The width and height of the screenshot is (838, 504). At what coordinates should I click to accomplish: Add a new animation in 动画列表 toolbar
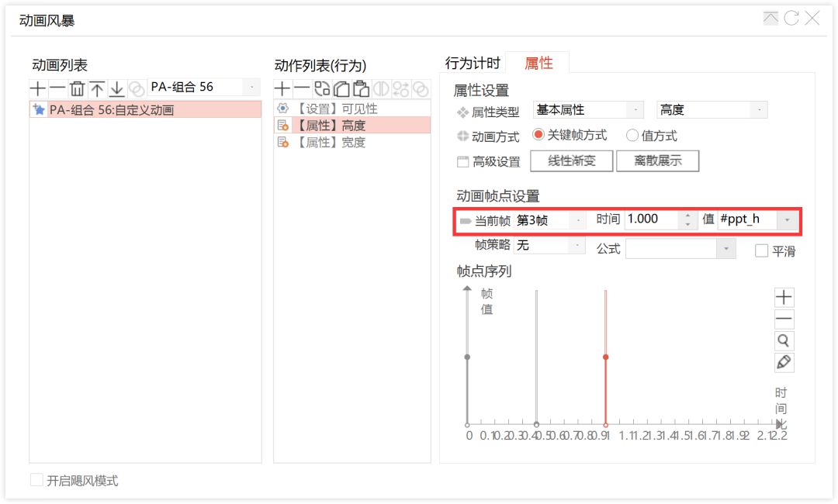(x=38, y=88)
